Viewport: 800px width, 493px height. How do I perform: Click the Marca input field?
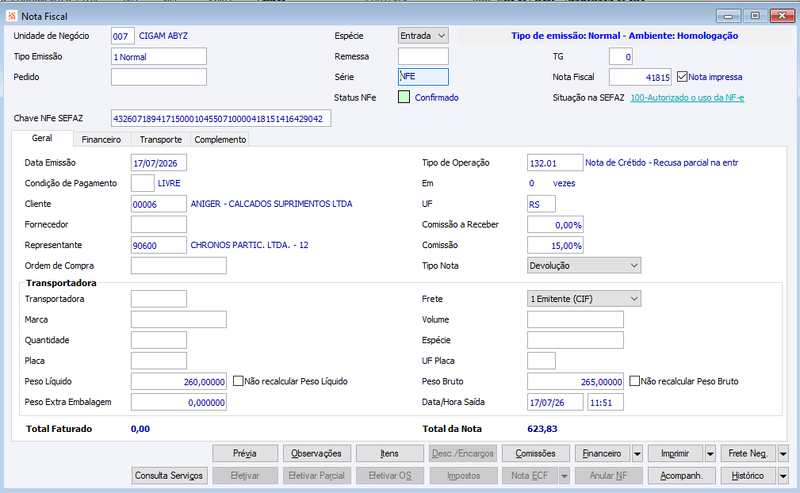tap(179, 319)
